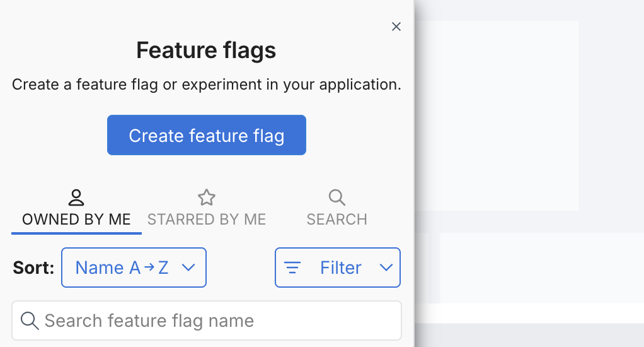The image size is (644, 347).
Task: Click the star icon above Starred by me
Action: coord(207,197)
